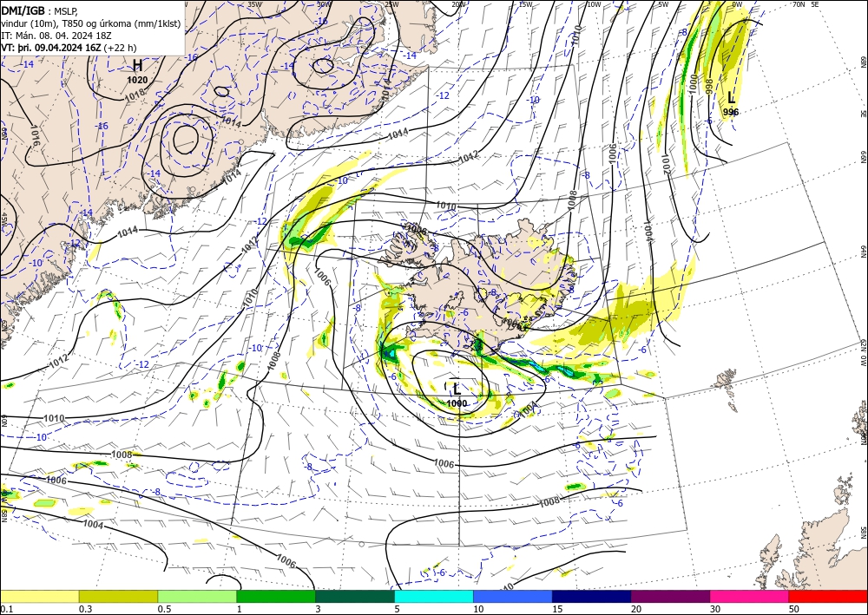
Task: Click the 1016 isobar label
Action: tap(35, 135)
